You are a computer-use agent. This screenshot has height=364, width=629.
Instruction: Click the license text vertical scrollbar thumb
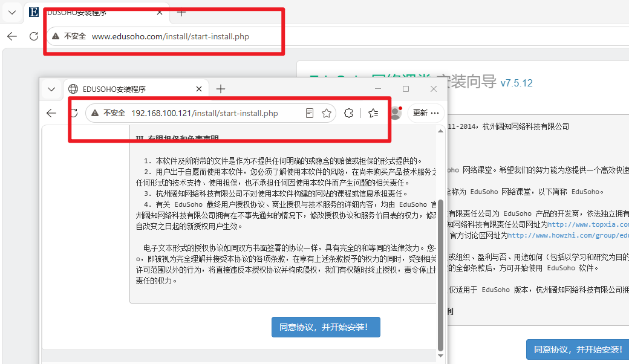pos(440,275)
